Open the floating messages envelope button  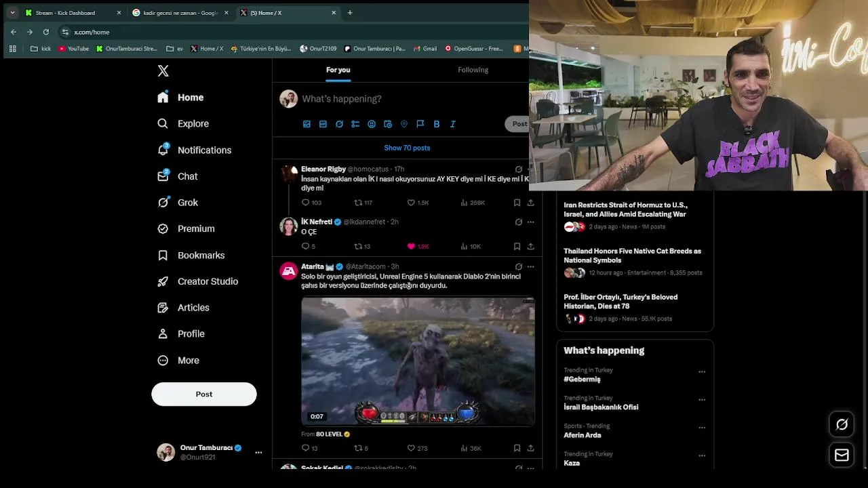842,455
